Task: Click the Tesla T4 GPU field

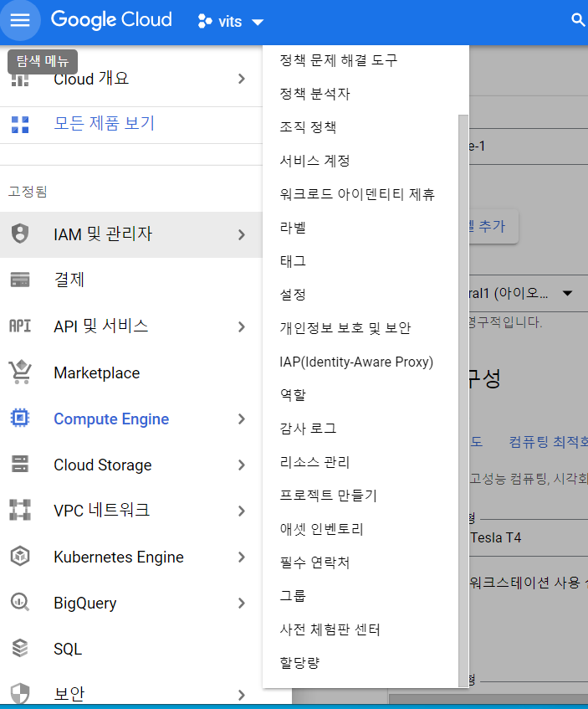Action: [529, 537]
